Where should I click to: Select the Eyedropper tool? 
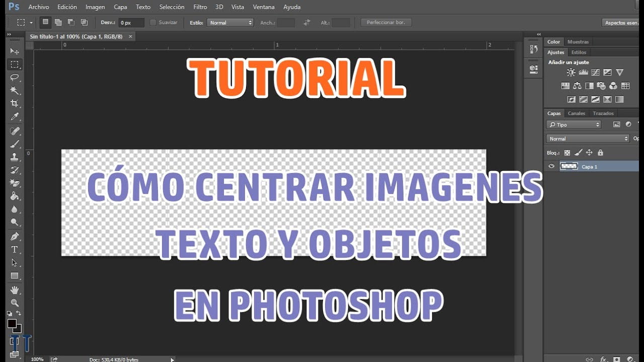pos(15,117)
